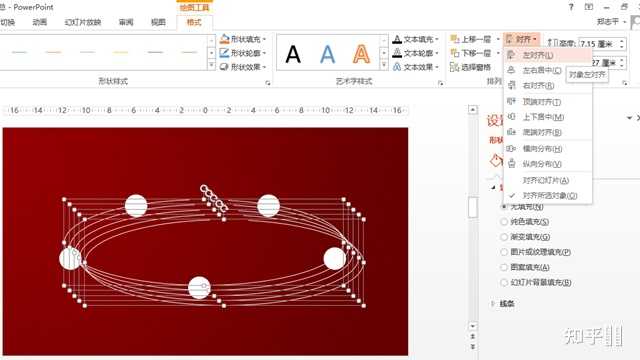
Task: Open dropdown arrow beside 上移一层
Action: click(498, 39)
